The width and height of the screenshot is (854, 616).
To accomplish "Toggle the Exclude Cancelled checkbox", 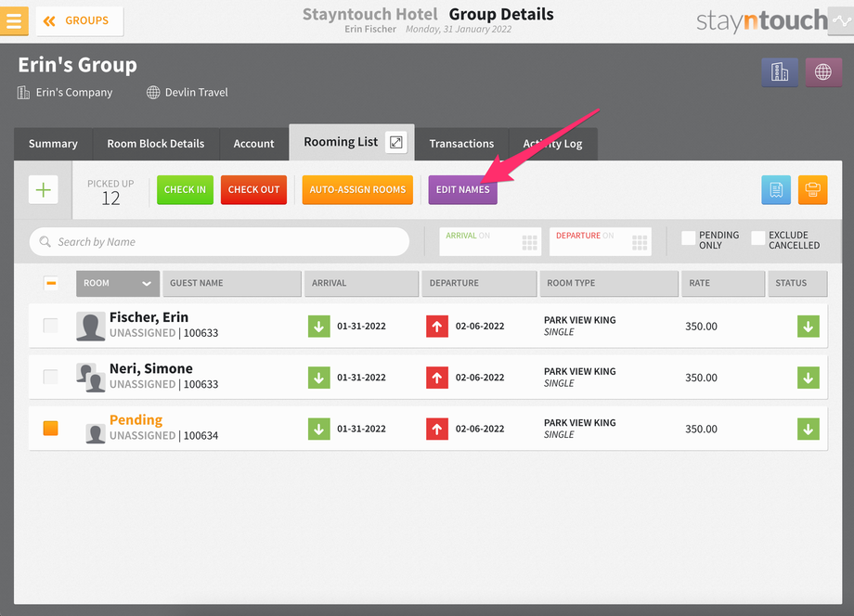I will click(x=758, y=237).
